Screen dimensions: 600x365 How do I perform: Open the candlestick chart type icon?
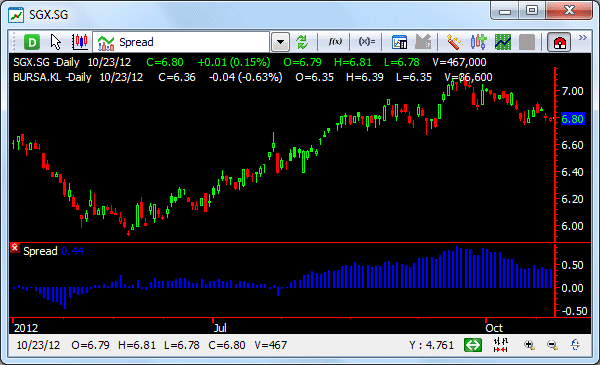(x=80, y=42)
